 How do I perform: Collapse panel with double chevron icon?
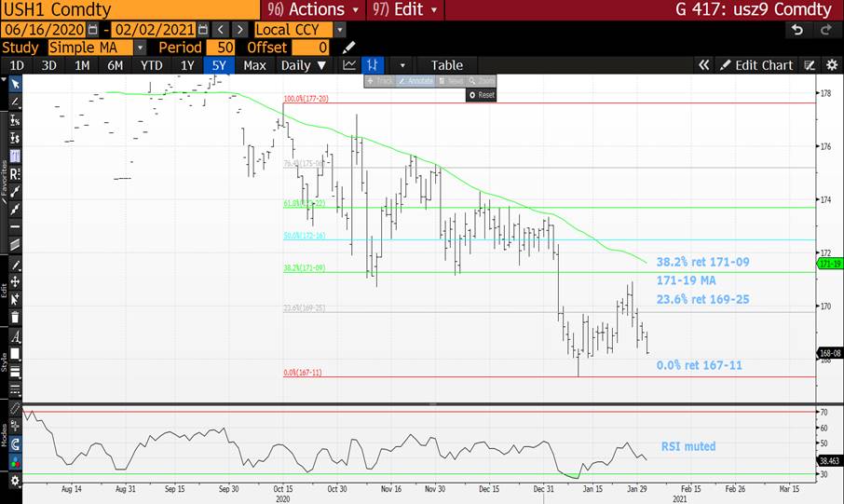pos(705,65)
